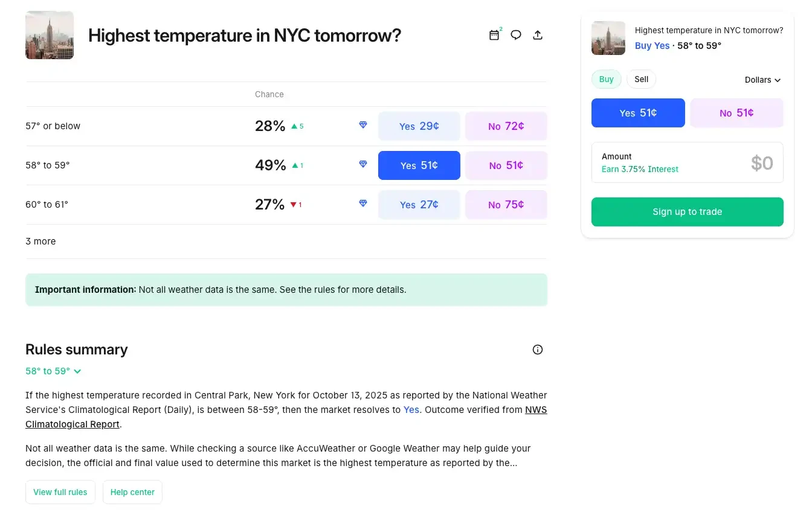This screenshot has height=518, width=812.
Task: Expand the 58° to 59° rules dropdown
Action: pyautogui.click(x=53, y=371)
